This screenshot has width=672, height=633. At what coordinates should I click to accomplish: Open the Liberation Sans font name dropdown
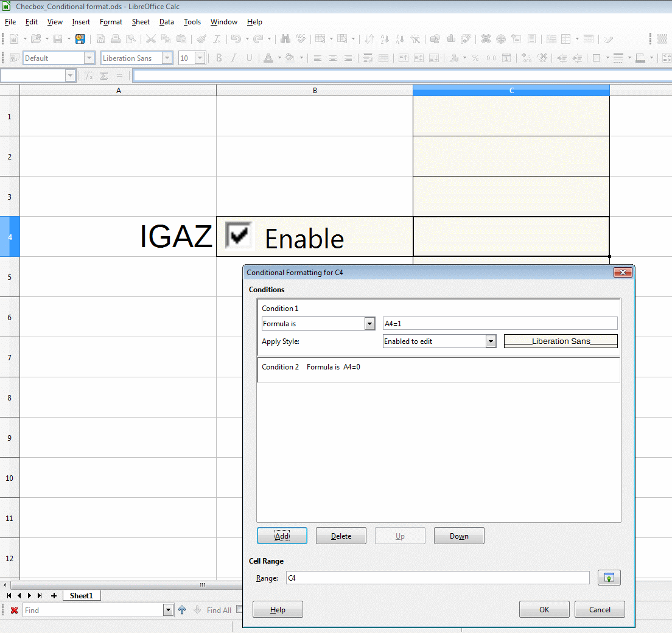pos(167,58)
